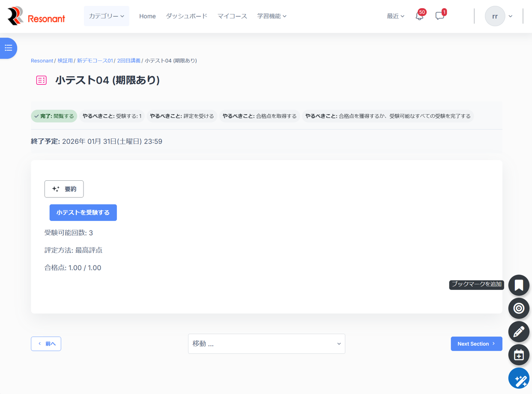Click the magic wand AI floating icon
This screenshot has width=532, height=394.
pos(519,379)
